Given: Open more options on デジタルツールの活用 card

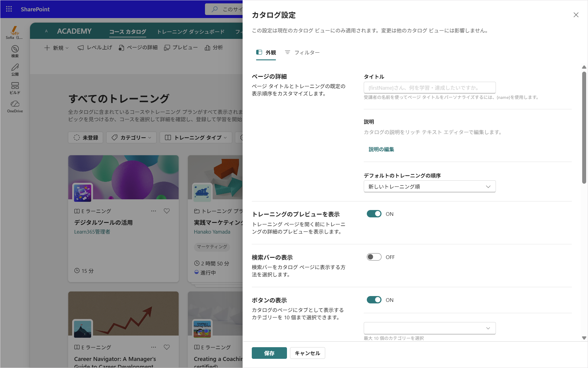Looking at the screenshot, I should pyautogui.click(x=154, y=211).
